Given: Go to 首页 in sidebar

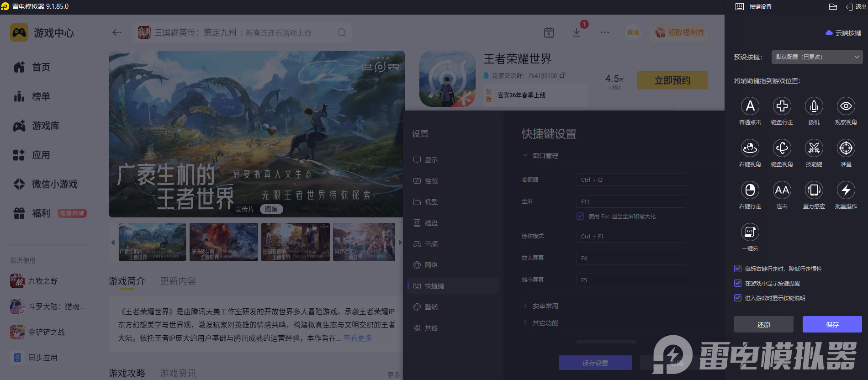Looking at the screenshot, I should [x=32, y=67].
